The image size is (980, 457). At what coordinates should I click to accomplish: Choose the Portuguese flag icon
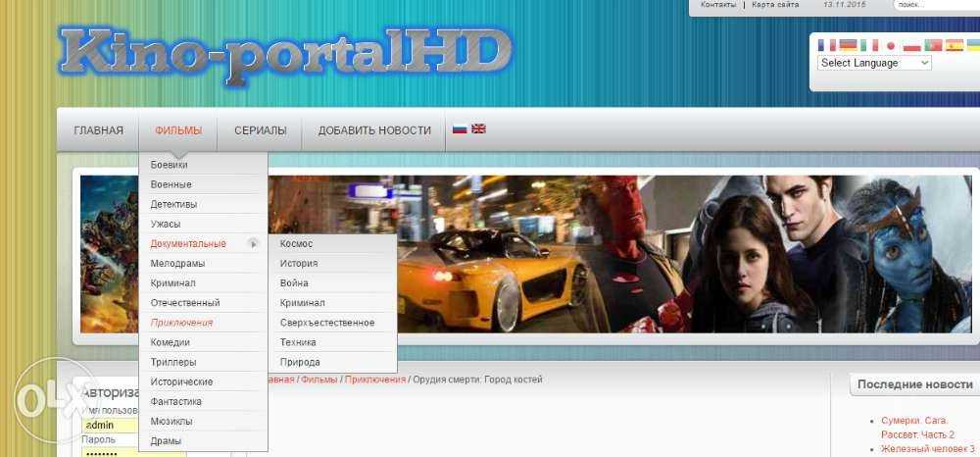(933, 45)
